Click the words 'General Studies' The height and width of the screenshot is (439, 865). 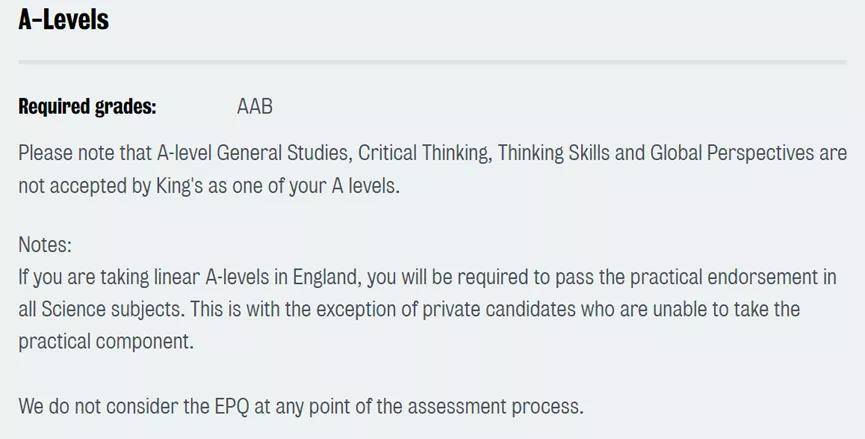(x=284, y=153)
